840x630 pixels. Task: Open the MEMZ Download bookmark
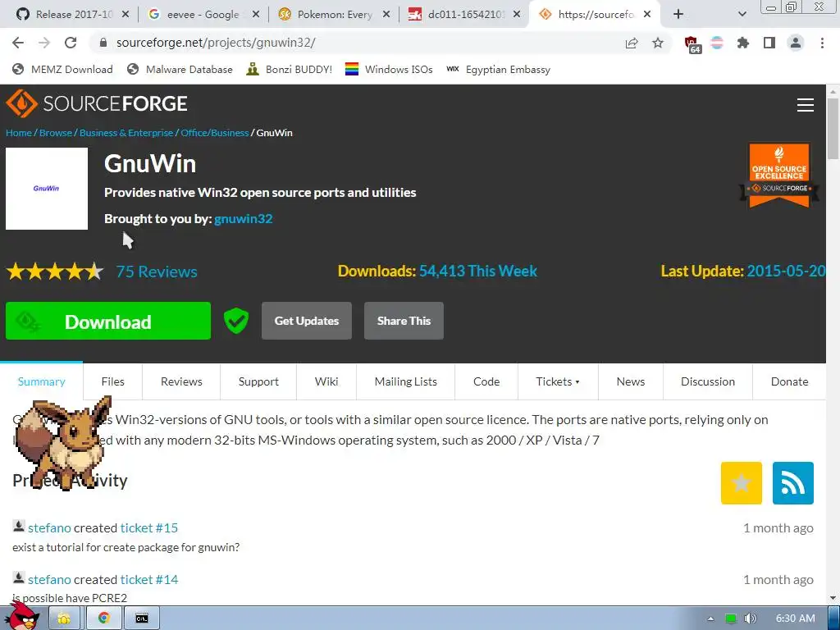pos(62,70)
